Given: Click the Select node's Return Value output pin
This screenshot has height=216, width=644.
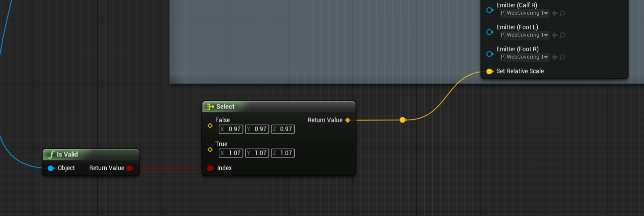Looking at the screenshot, I should click(348, 120).
